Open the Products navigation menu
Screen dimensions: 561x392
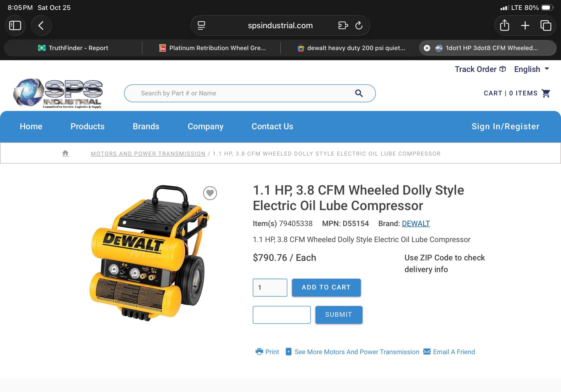coord(87,126)
